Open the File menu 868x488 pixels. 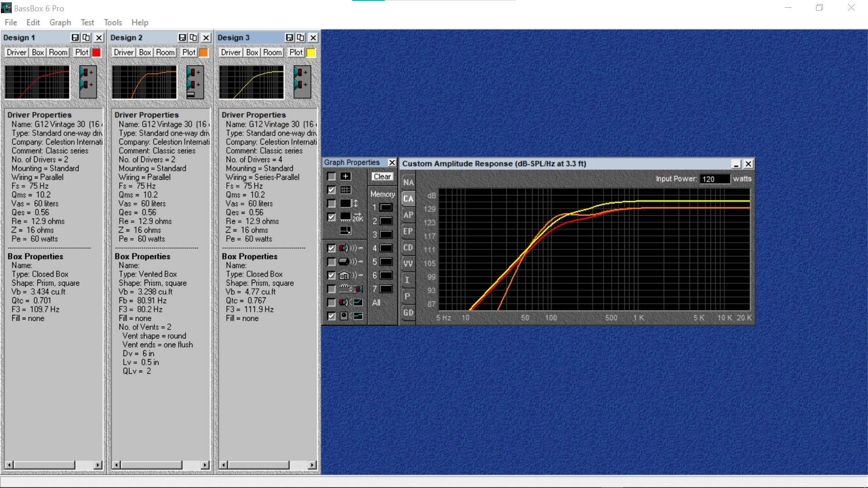(x=11, y=22)
